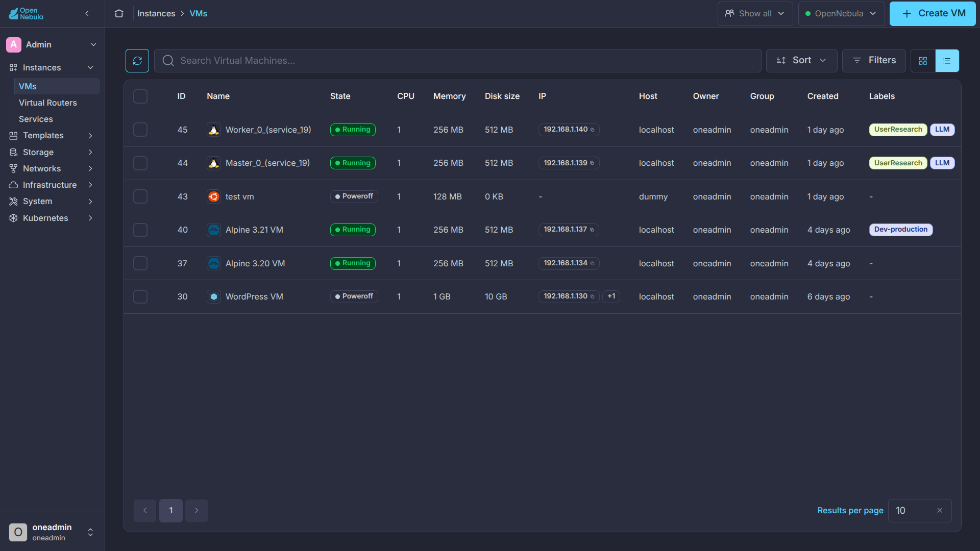
Task: Click the UserResearch label on VM 45
Action: (x=898, y=130)
